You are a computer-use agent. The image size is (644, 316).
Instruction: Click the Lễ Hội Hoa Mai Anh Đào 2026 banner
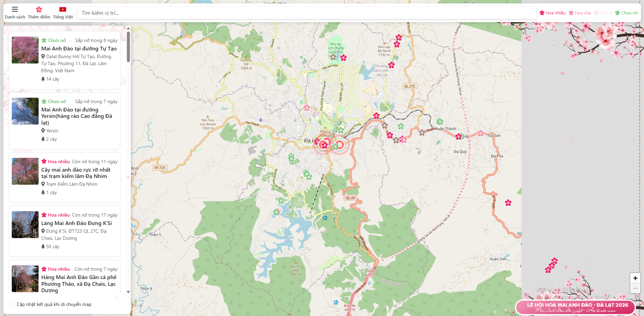click(575, 307)
